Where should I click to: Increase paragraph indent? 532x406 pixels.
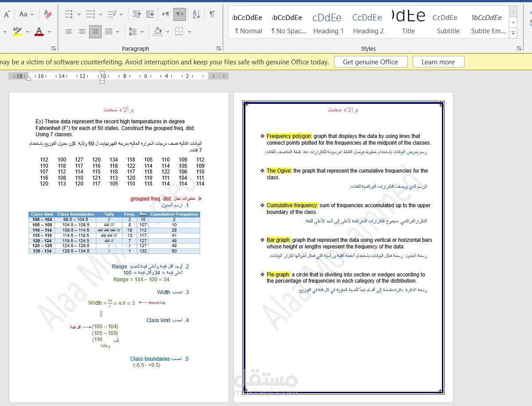click(150, 14)
